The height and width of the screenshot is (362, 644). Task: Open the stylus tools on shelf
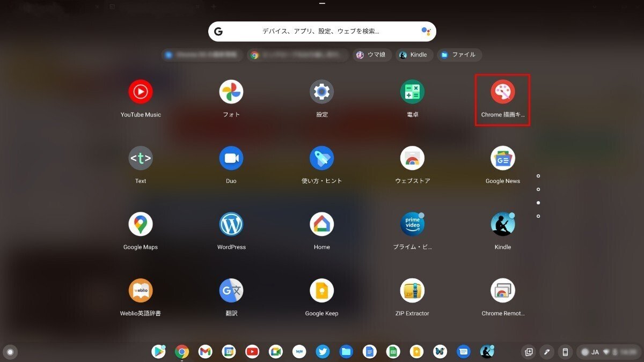[546, 352]
